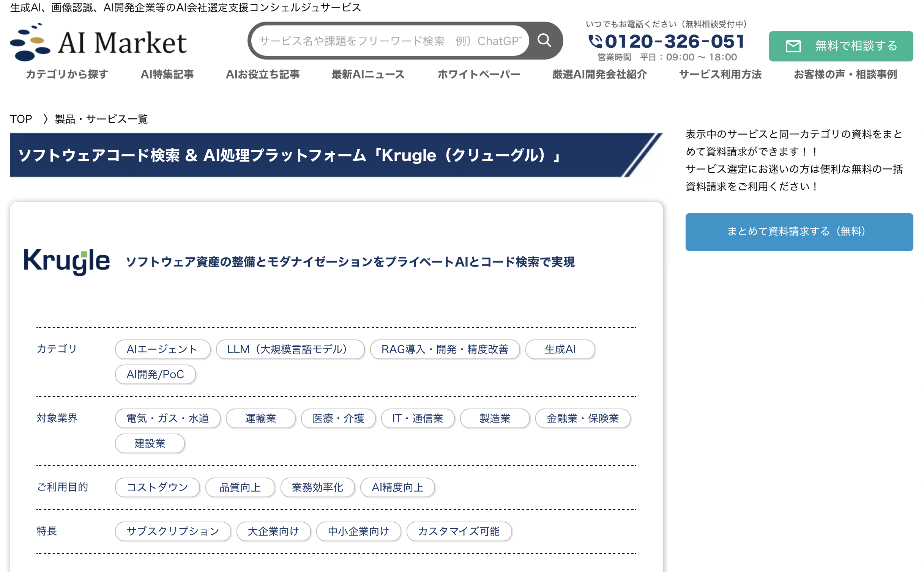Viewport: 924px width, 572px height.
Task: Open お客様の声・相談事例 menu item
Action: click(845, 74)
